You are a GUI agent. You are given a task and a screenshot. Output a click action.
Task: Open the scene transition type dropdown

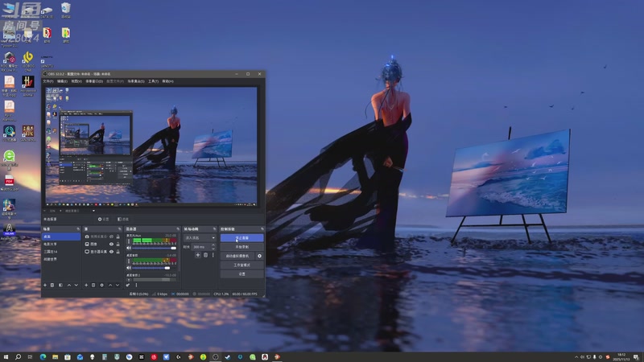tap(200, 237)
